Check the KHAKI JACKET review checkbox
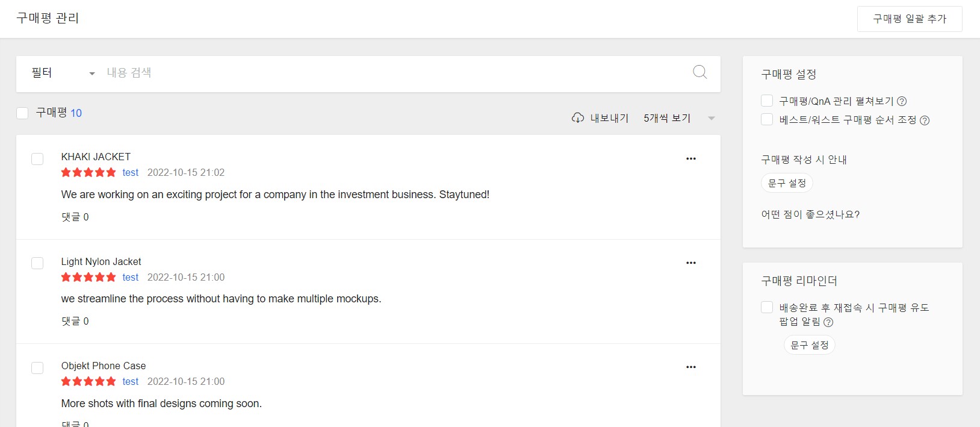This screenshot has height=427, width=980. click(37, 159)
